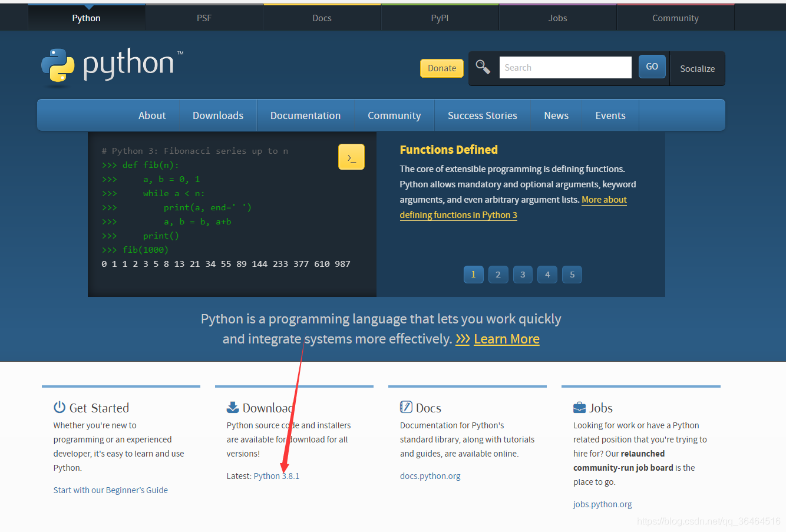Launch the interactive shell icon

click(351, 157)
